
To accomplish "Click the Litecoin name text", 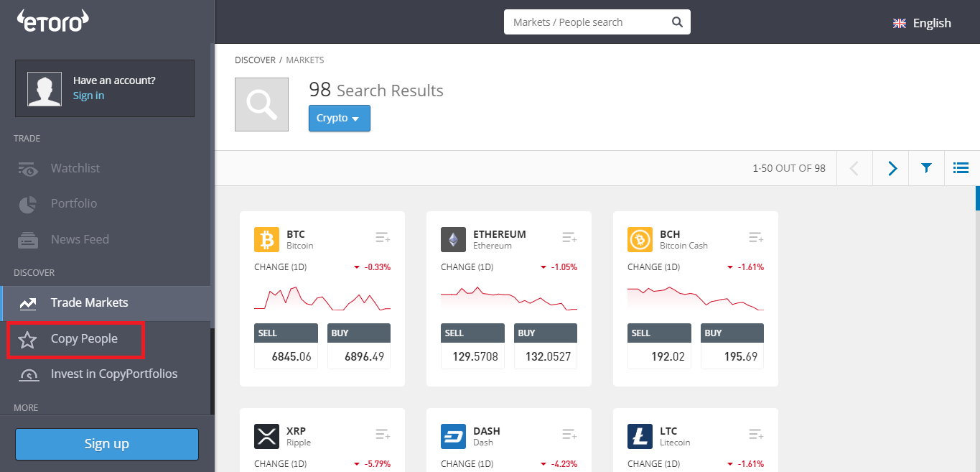I will coord(675,443).
